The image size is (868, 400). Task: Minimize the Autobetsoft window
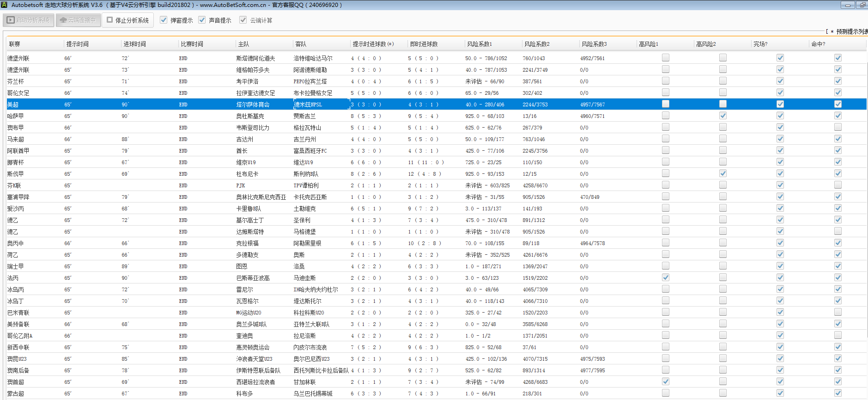coord(848,5)
